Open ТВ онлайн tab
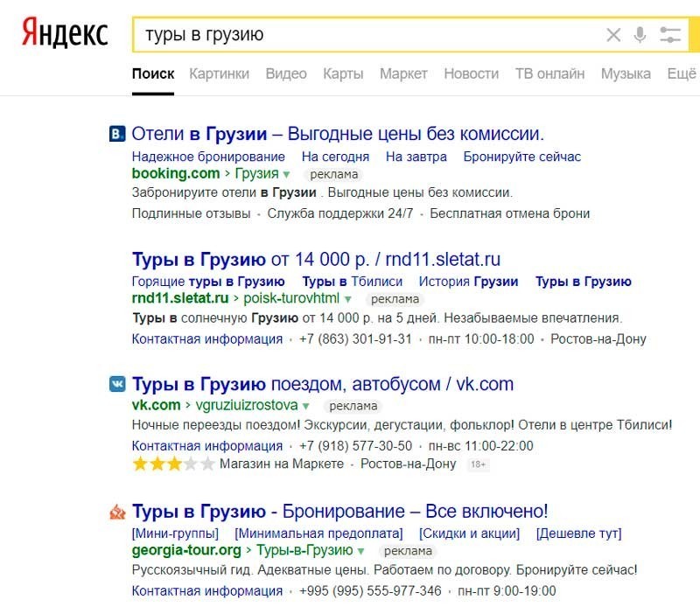700x614 pixels. pyautogui.click(x=550, y=73)
